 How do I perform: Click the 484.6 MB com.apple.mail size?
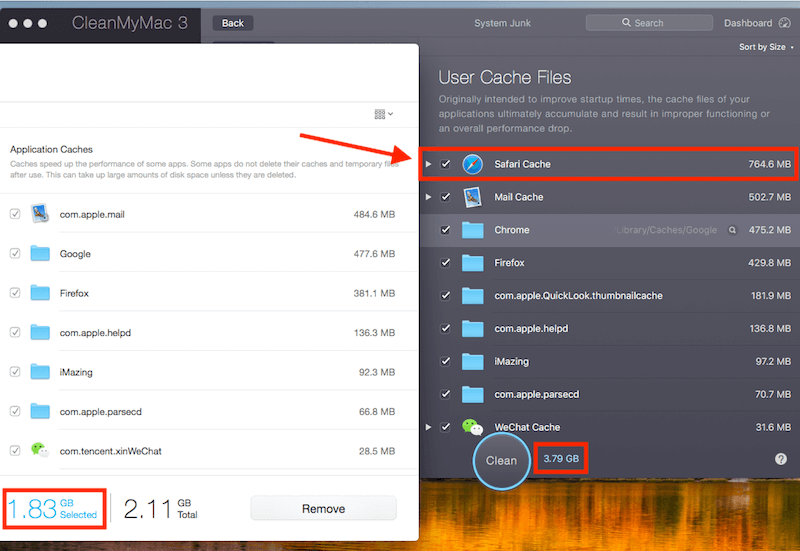tap(374, 214)
